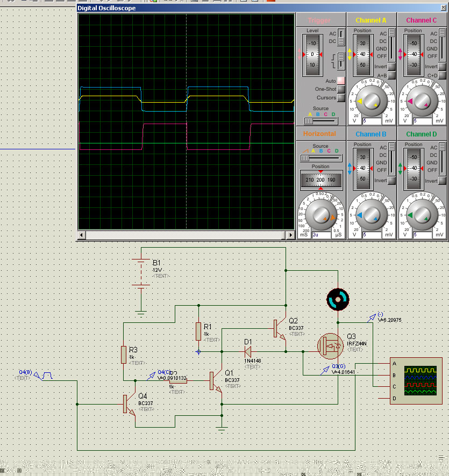The height and width of the screenshot is (476, 449).
Task: Click the DC motor symbol
Action: point(338,300)
